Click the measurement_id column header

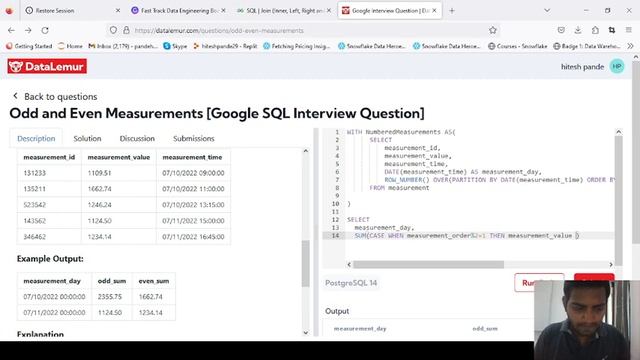[49, 157]
